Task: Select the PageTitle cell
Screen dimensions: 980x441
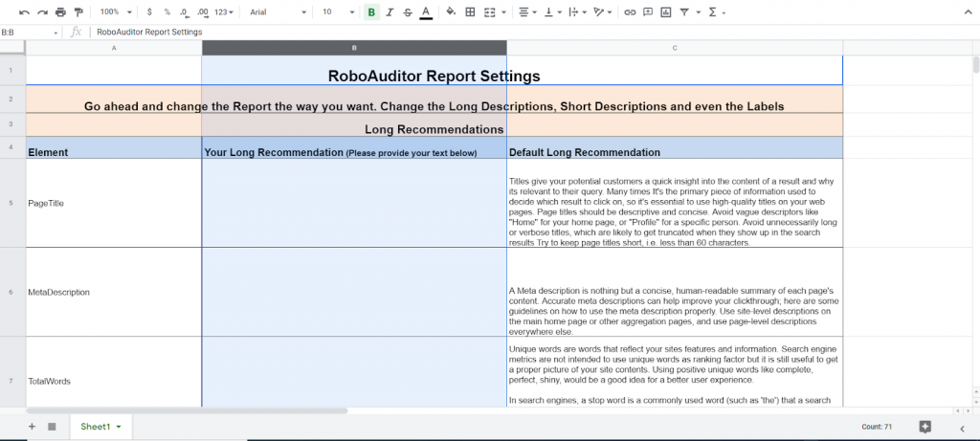Action: [114, 203]
